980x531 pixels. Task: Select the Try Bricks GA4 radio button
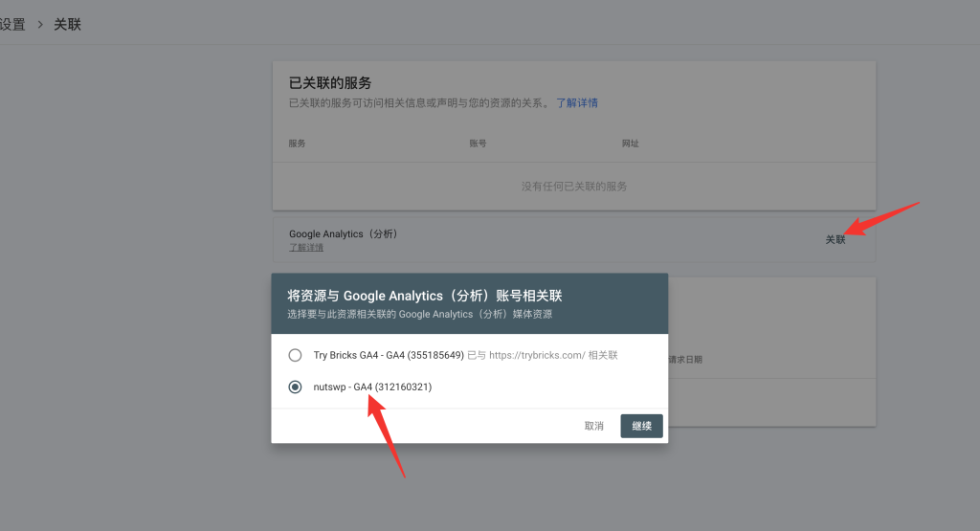[295, 356]
